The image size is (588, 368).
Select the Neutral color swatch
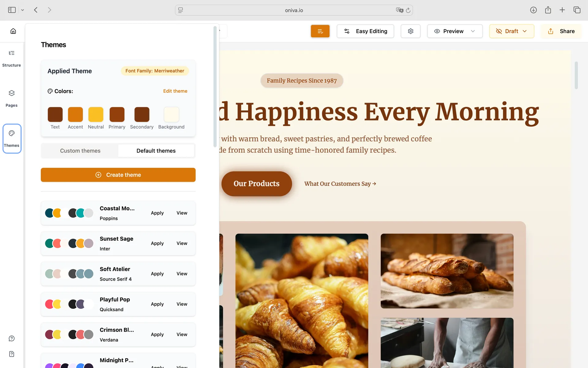tap(96, 114)
